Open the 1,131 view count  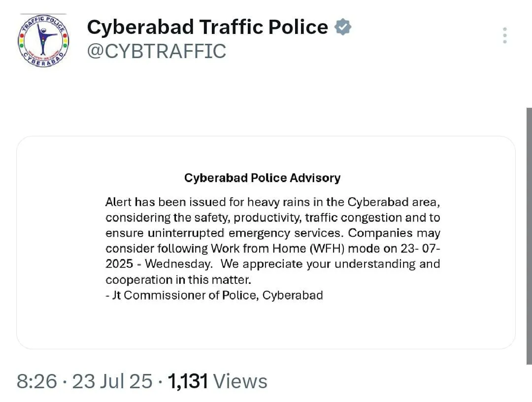(x=188, y=381)
